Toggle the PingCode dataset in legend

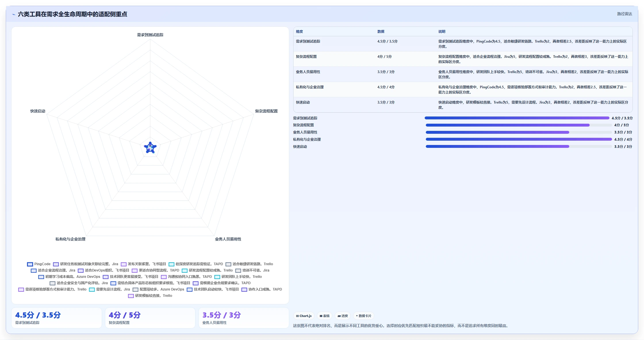[x=39, y=264]
